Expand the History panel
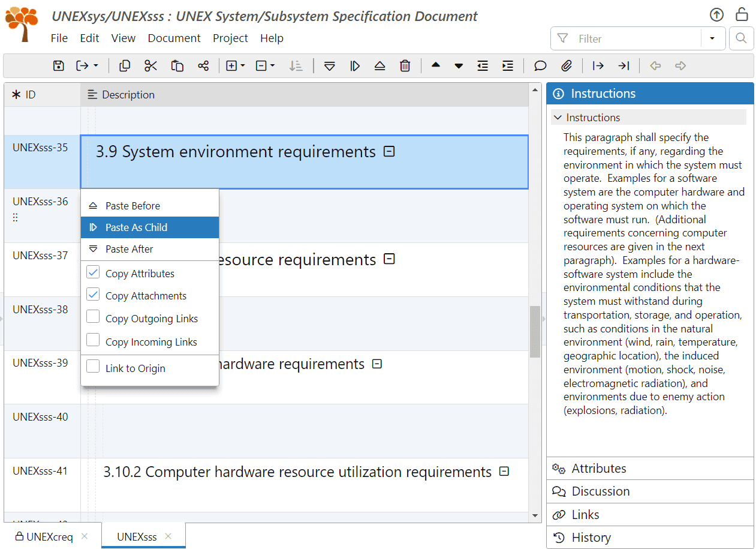 [x=650, y=538]
